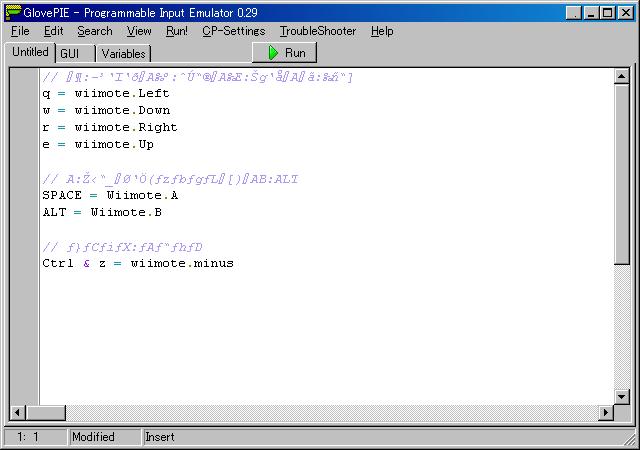Click the comment line ending in 'AB:ALT'
The width and height of the screenshot is (640, 450).
coord(170,179)
